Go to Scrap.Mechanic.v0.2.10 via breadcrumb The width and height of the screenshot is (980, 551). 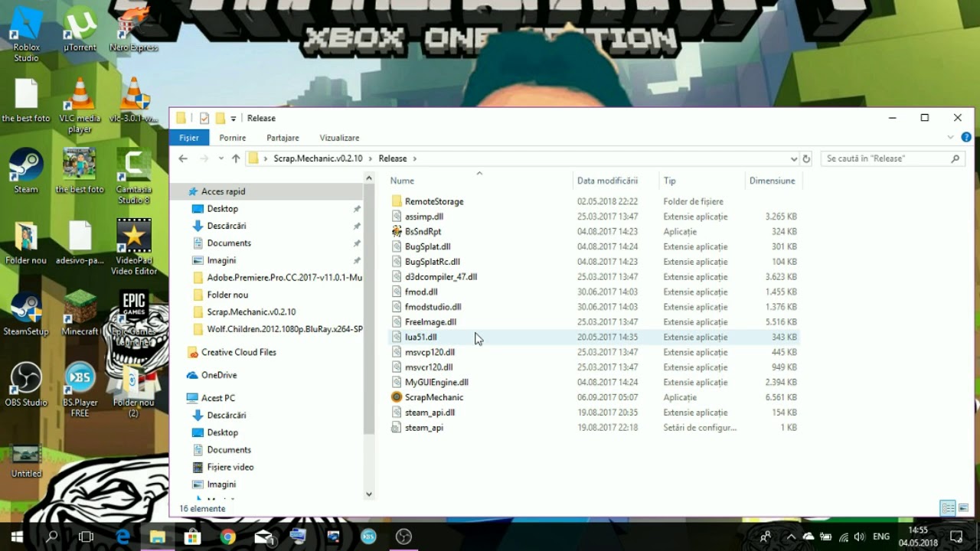tap(318, 158)
